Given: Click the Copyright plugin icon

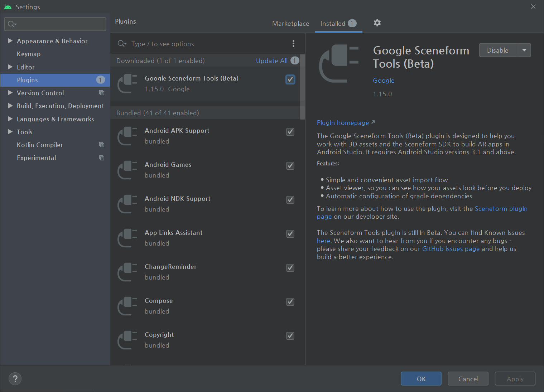Looking at the screenshot, I should 127,340.
